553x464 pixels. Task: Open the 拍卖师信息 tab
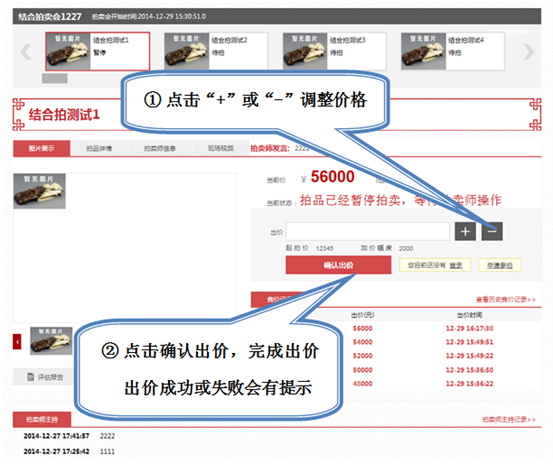(160, 148)
